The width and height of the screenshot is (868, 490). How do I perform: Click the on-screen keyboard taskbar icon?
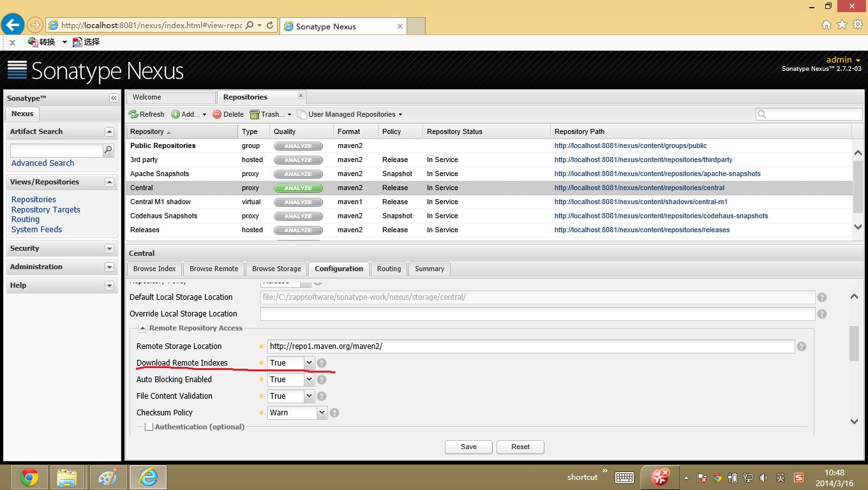point(624,477)
